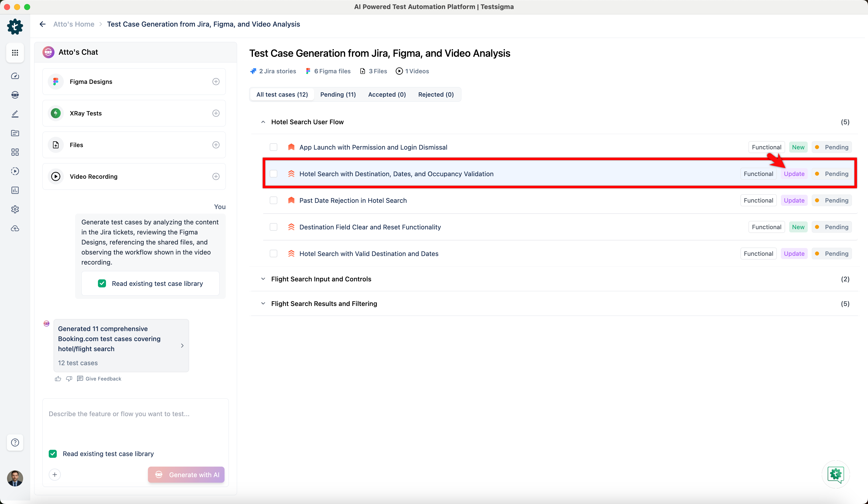
Task: Open the Atto's Home breadcrumb link
Action: [x=74, y=24]
